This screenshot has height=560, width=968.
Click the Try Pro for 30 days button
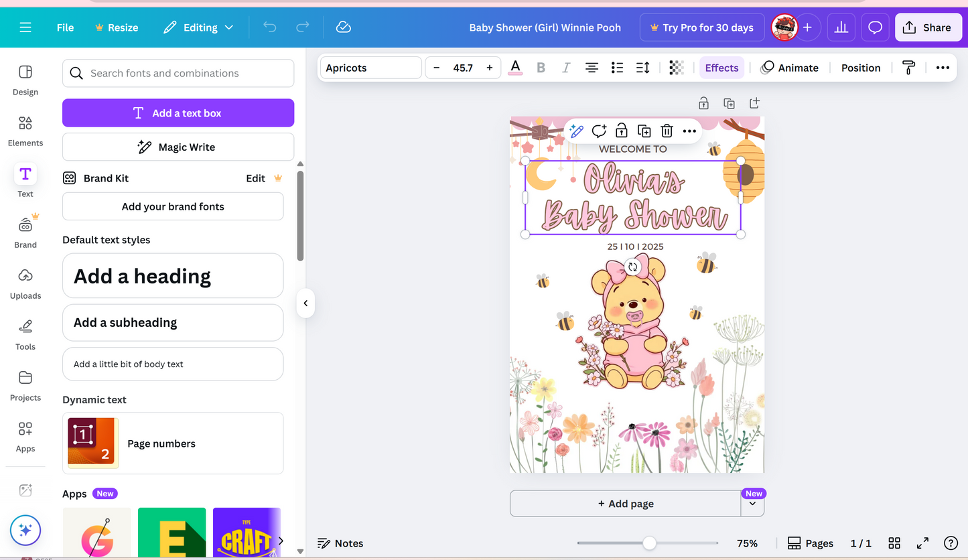pyautogui.click(x=701, y=27)
